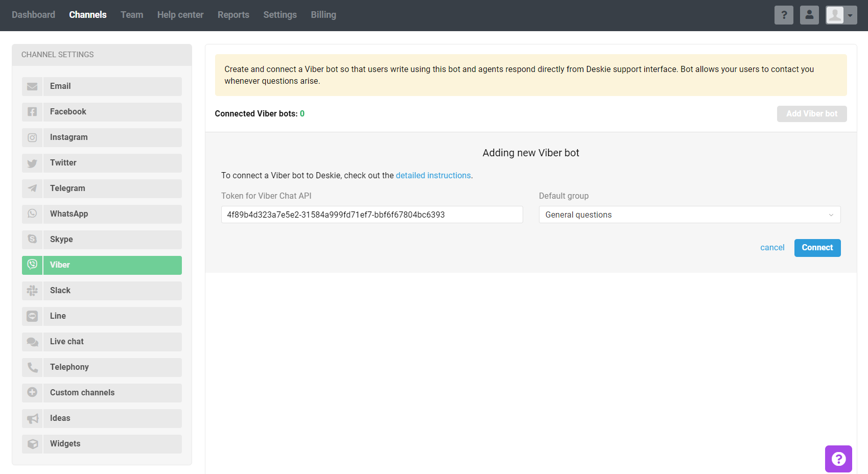Click the Add Viber bot button
Image resolution: width=868 pixels, height=474 pixels.
(x=812, y=114)
